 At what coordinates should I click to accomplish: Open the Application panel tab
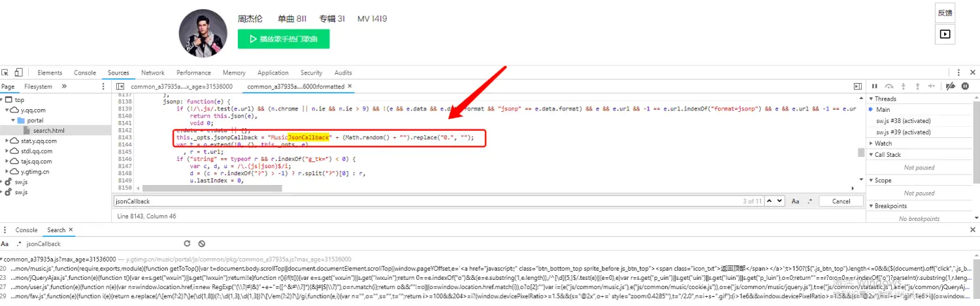tap(273, 73)
